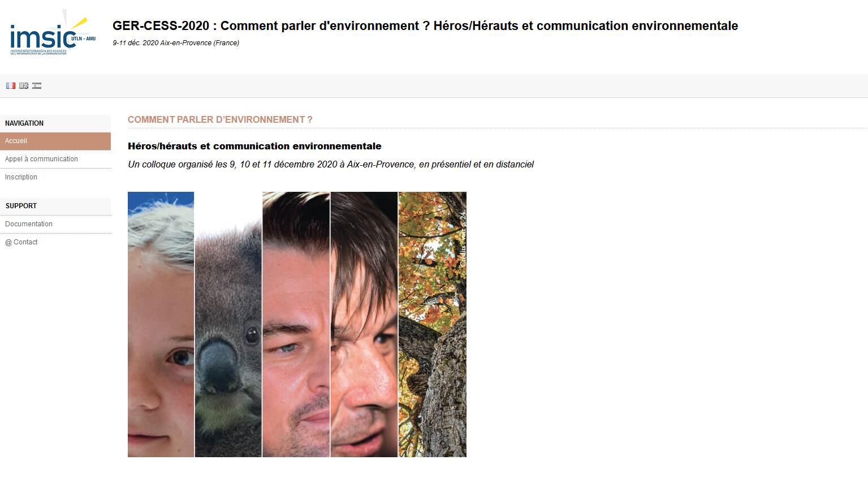Select the English UK flag icon
868x477 pixels.
(x=24, y=86)
